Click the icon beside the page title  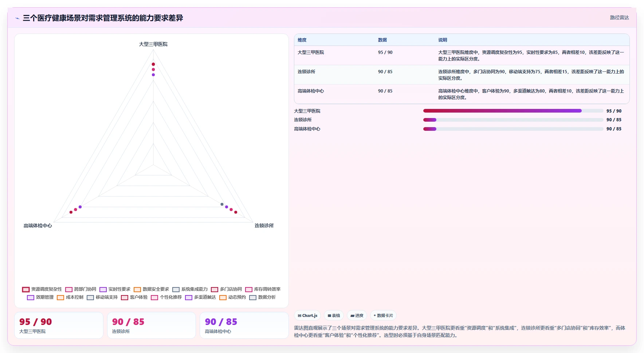(17, 18)
